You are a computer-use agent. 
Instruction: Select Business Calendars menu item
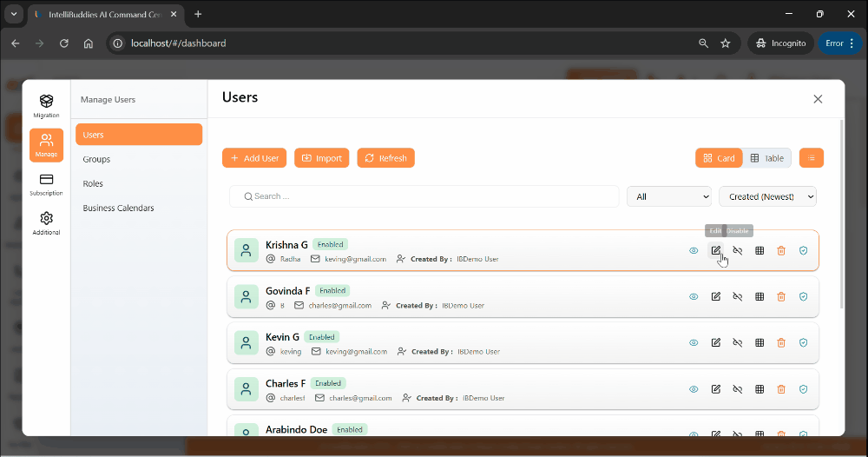point(118,208)
